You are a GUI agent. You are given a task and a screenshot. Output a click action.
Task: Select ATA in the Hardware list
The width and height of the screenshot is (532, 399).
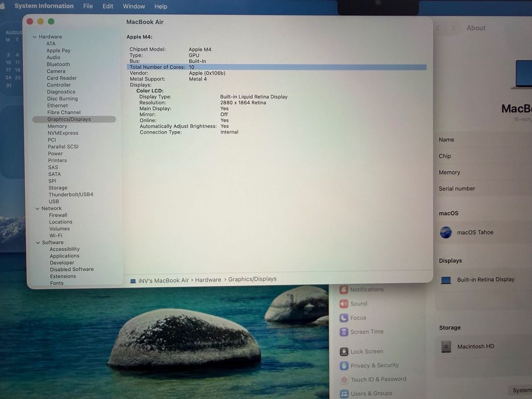point(51,43)
